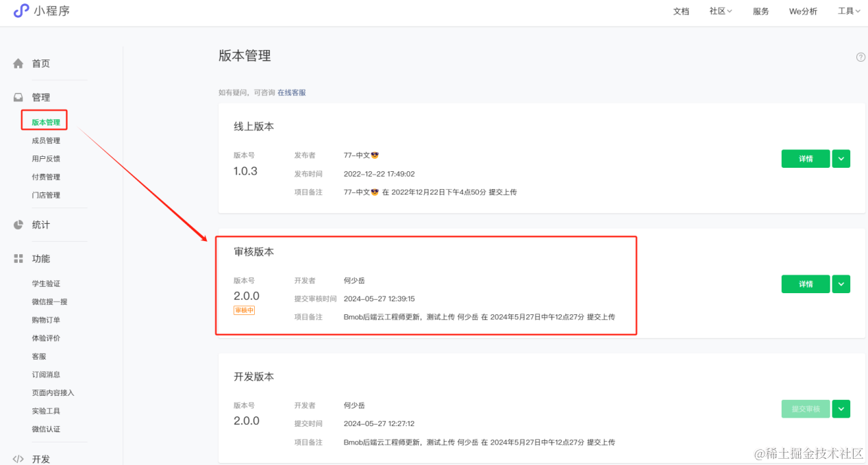This screenshot has width=868, height=465.
Task: Click developer name 何少岳 in 审核版本
Action: pyautogui.click(x=354, y=280)
